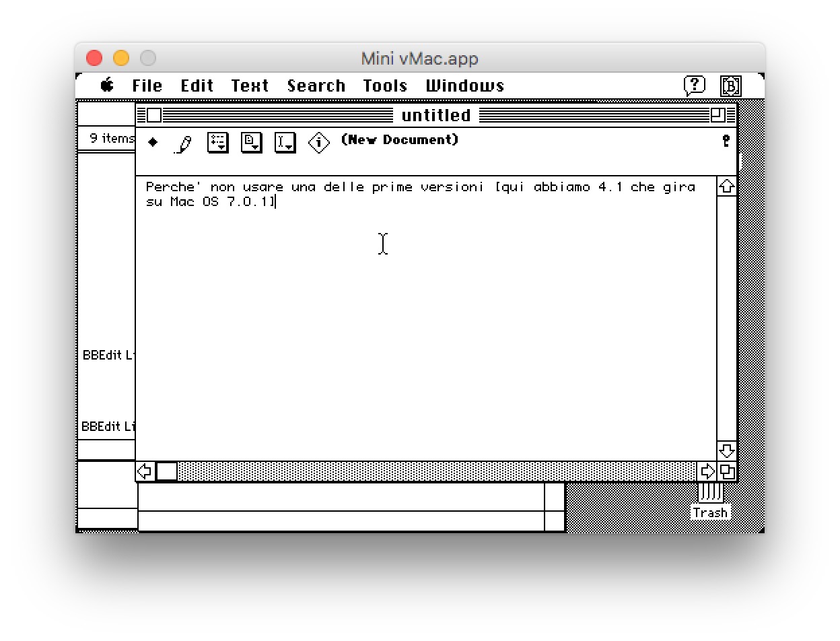Open the BBEdit application switcher menu
840x641 pixels.
[x=731, y=86]
